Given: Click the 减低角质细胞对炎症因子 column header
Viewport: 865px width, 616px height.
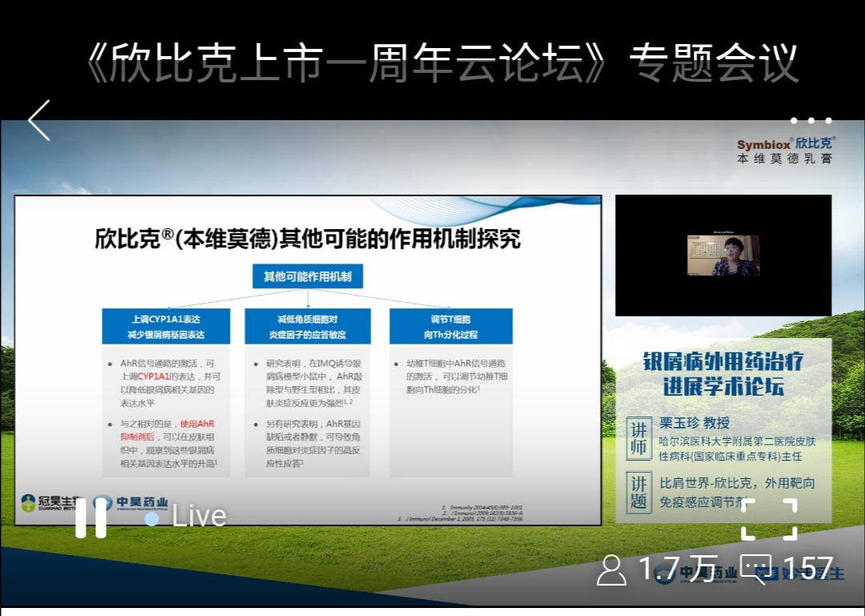Looking at the screenshot, I should (x=308, y=327).
